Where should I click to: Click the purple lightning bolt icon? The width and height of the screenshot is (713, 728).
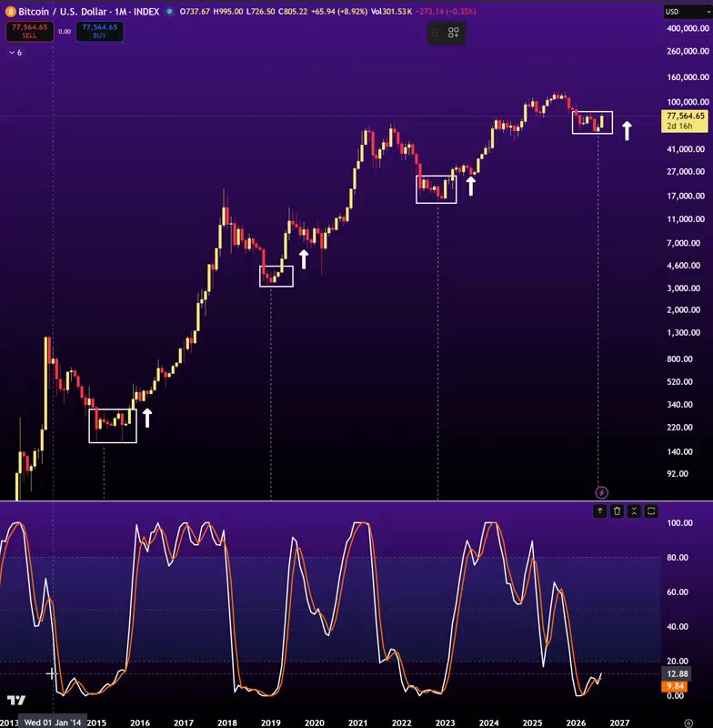click(602, 492)
